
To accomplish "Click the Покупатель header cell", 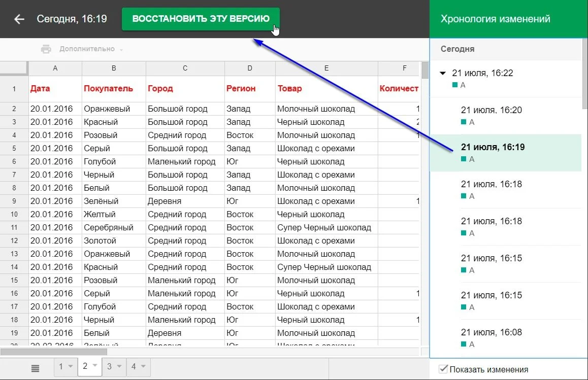I will pyautogui.click(x=108, y=88).
